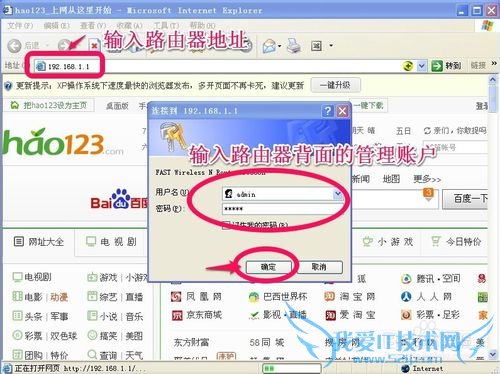Screen dimensions: 500x374
Task: Click the 转到 go button
Action: (x=447, y=66)
